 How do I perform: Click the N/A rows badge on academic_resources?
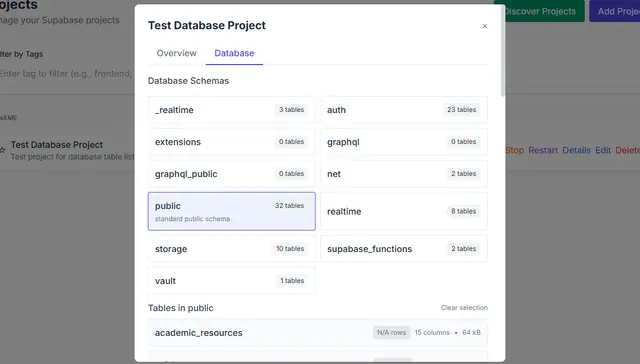click(391, 333)
